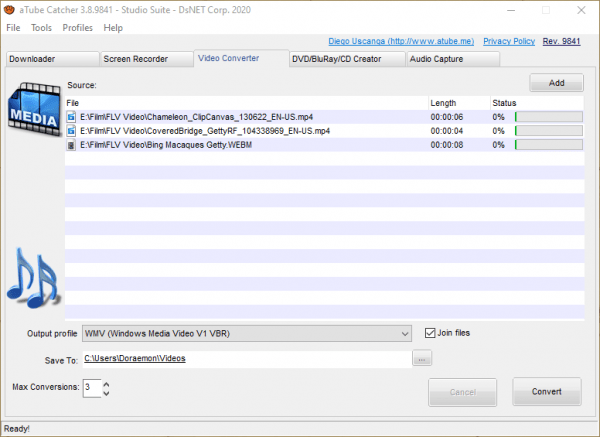Click progress bar of Chameleon_ClipCanvas row
The height and width of the screenshot is (437, 600).
[x=549, y=117]
